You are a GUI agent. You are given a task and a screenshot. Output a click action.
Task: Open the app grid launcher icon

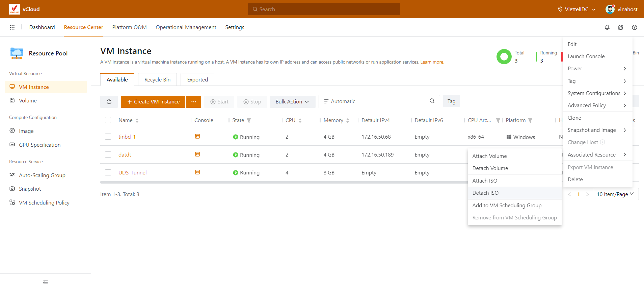[x=12, y=27]
